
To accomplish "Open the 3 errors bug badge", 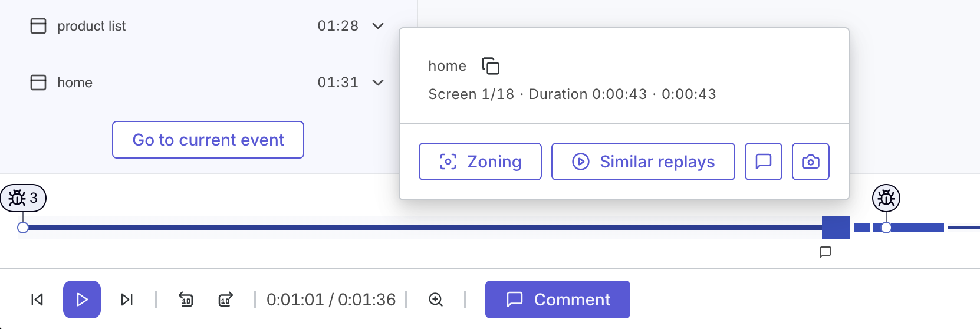I will coord(24,198).
